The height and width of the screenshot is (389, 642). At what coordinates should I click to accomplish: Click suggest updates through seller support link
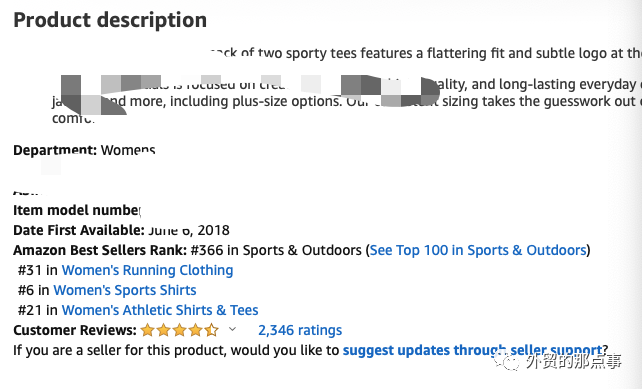(x=472, y=351)
